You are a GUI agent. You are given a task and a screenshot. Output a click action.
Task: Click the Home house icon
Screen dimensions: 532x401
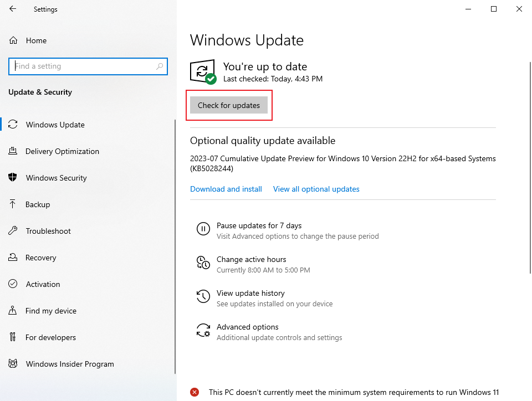coord(13,40)
